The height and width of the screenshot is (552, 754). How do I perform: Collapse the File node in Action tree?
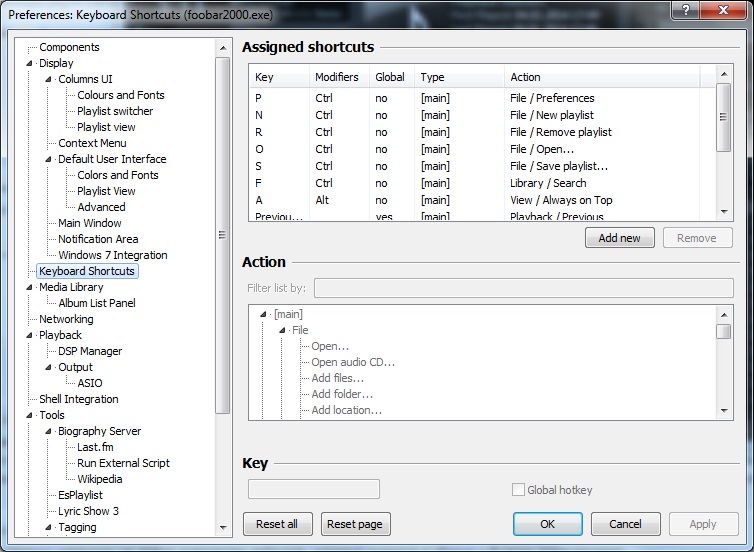click(283, 331)
